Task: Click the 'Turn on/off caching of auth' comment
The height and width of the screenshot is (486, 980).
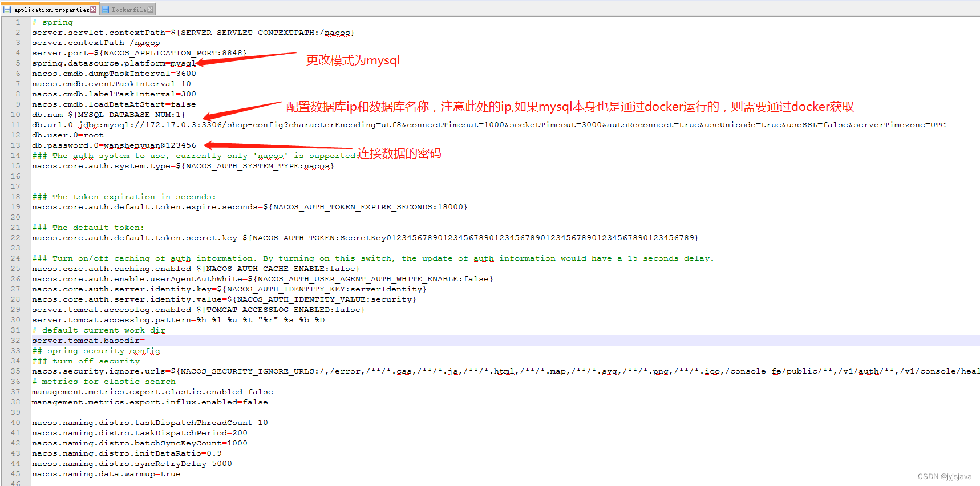Action: (373, 258)
